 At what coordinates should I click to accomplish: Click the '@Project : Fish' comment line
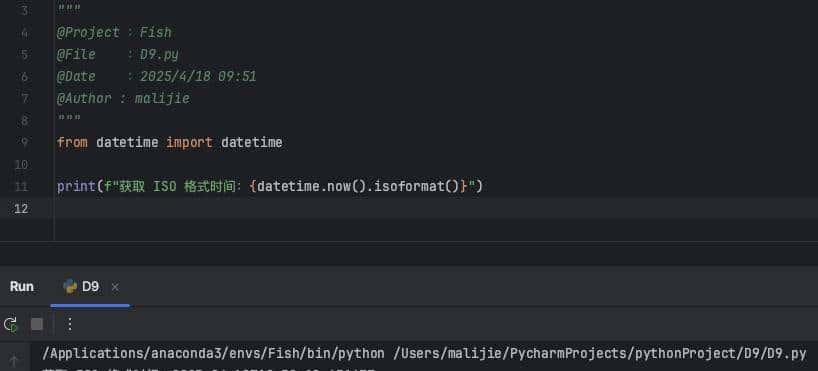(114, 33)
